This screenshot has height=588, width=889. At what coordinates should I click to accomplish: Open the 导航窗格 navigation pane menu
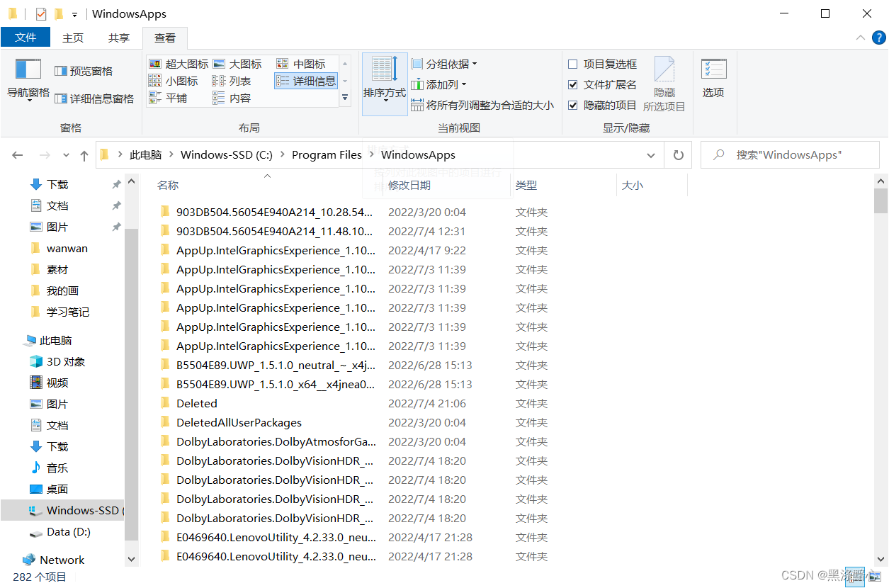(28, 81)
